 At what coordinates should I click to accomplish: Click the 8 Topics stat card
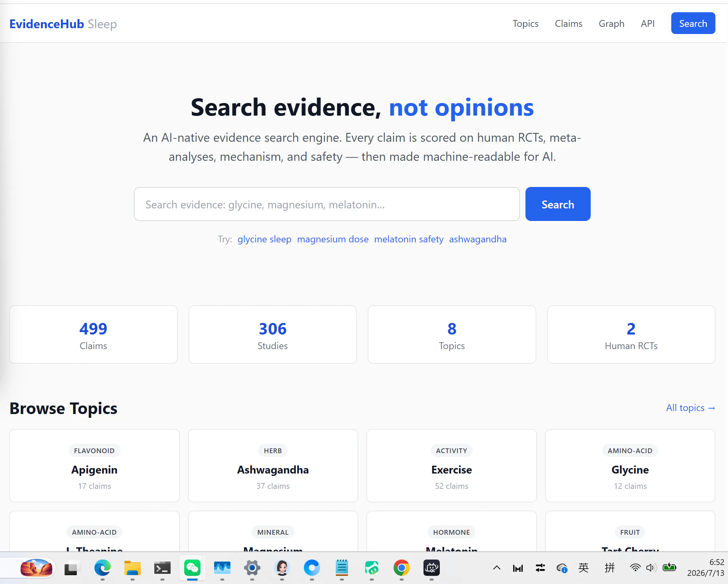coord(452,334)
